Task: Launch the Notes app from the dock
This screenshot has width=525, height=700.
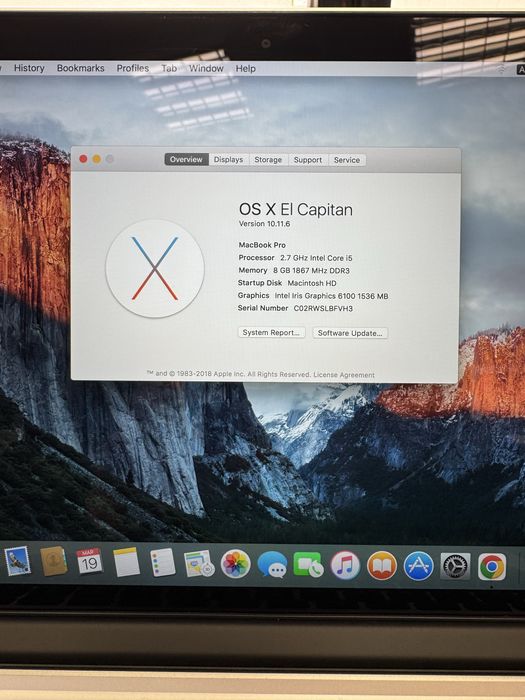Action: tap(126, 562)
